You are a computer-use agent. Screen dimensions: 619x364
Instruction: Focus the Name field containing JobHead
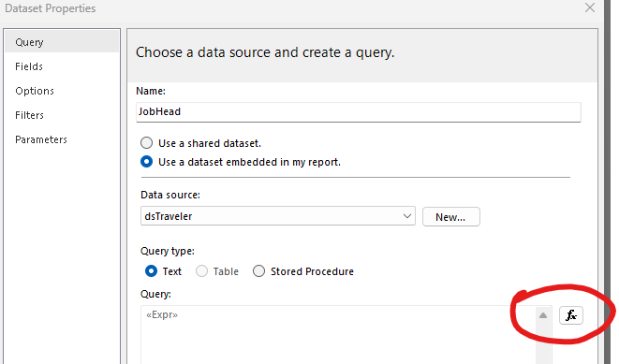[358, 112]
